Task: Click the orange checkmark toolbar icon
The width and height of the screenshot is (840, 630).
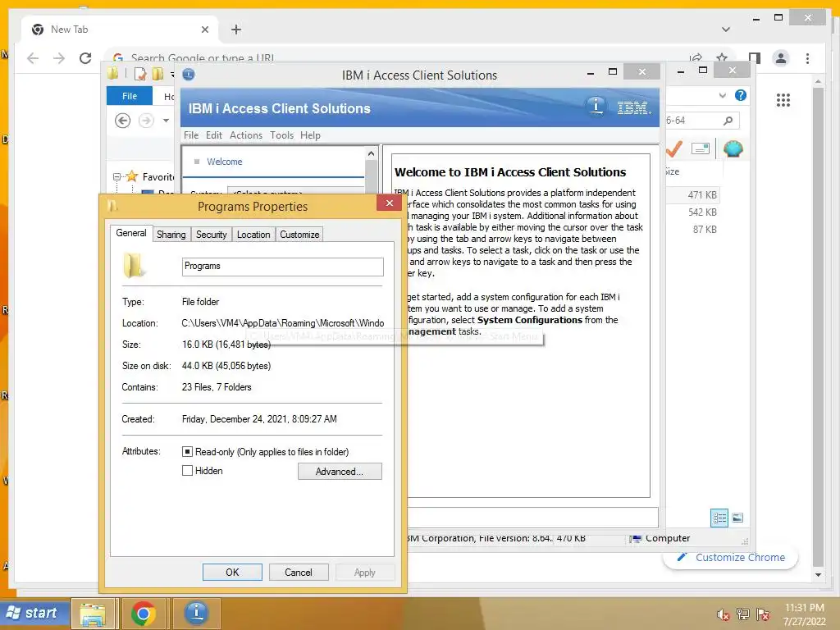Action: tap(674, 148)
